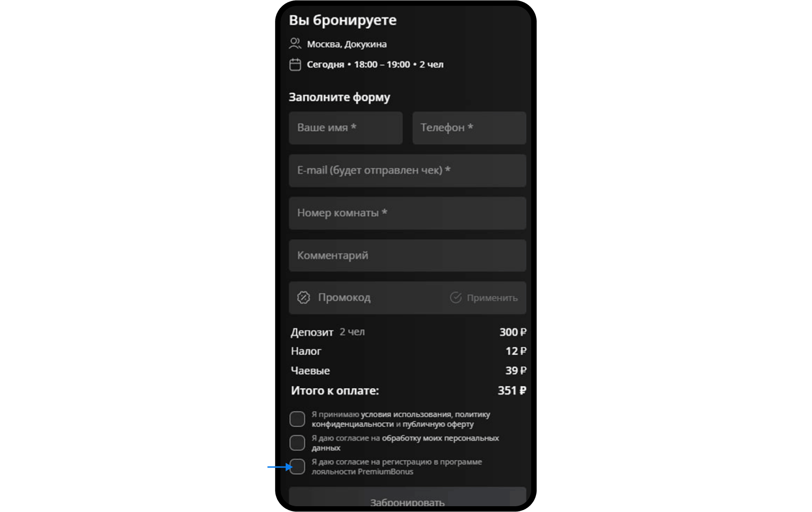Click the promo code tag icon
812x512 pixels.
304,298
